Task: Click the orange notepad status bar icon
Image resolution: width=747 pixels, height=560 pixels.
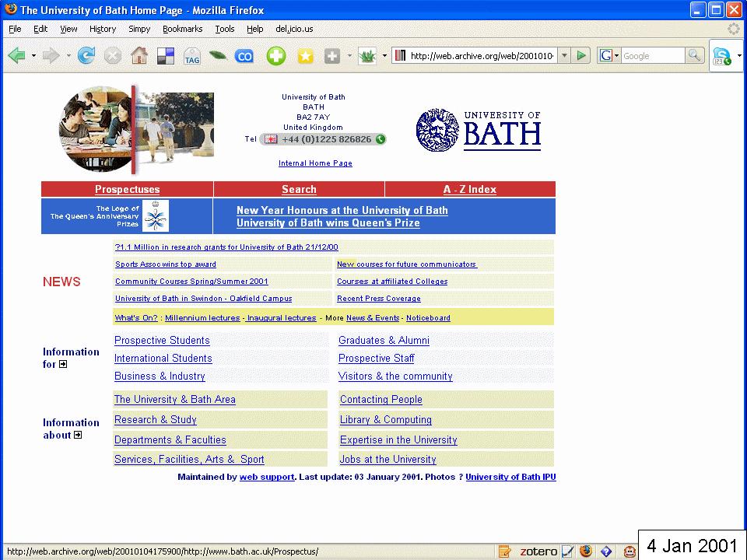Action: point(504,551)
